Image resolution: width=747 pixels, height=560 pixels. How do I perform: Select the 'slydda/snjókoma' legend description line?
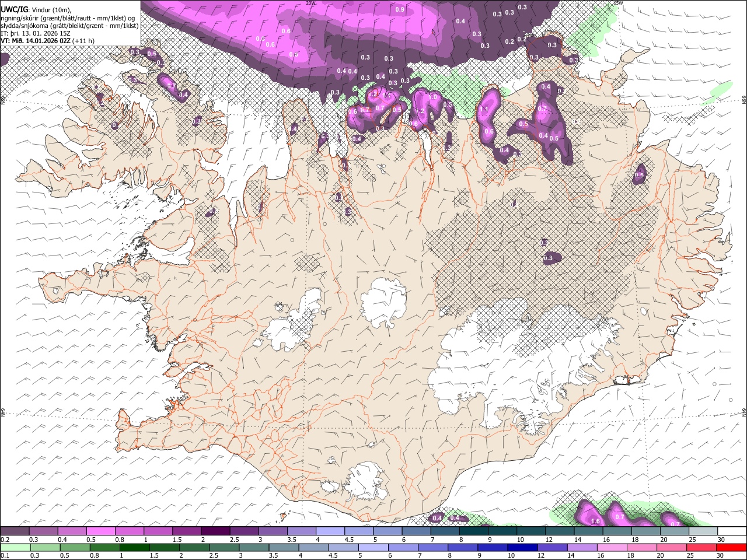69,26
